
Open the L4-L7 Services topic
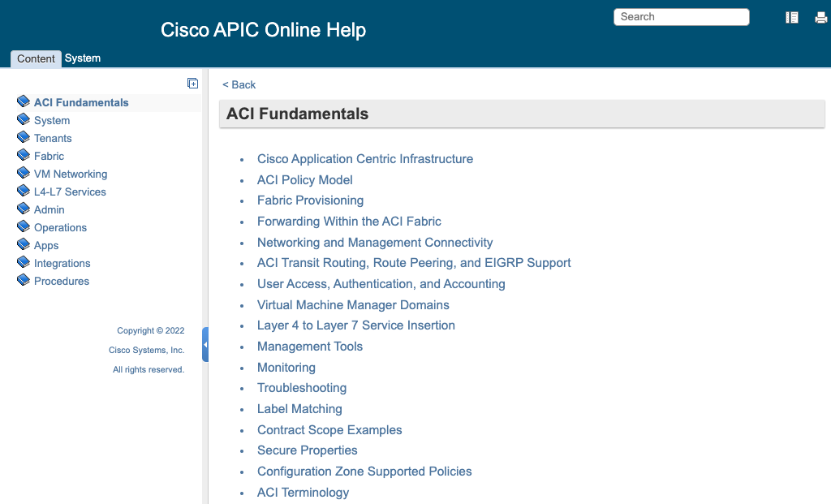pyautogui.click(x=70, y=192)
